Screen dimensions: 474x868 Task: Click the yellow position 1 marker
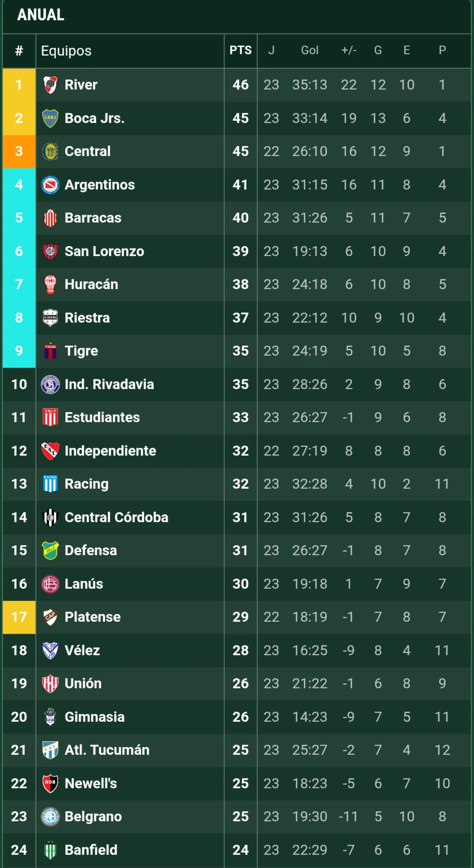(x=19, y=85)
